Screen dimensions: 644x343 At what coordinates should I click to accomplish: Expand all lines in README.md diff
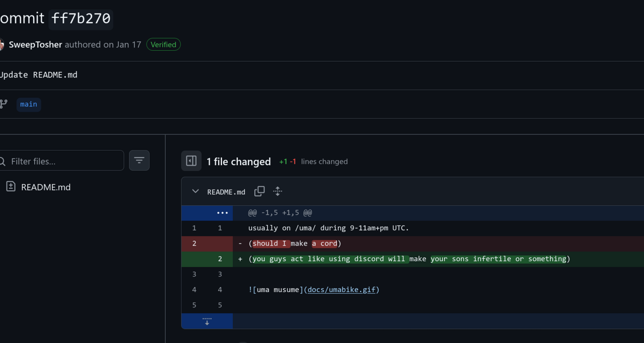[277, 191]
